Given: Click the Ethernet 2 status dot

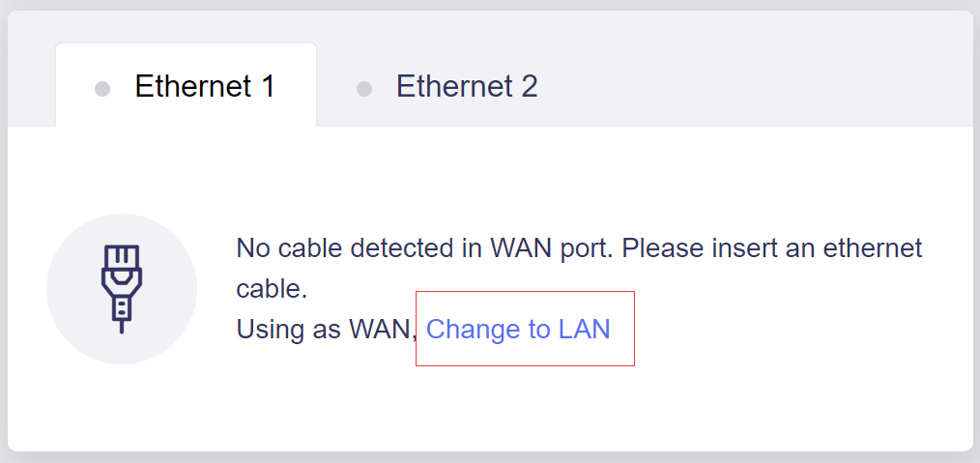Looking at the screenshot, I should coord(364,89).
